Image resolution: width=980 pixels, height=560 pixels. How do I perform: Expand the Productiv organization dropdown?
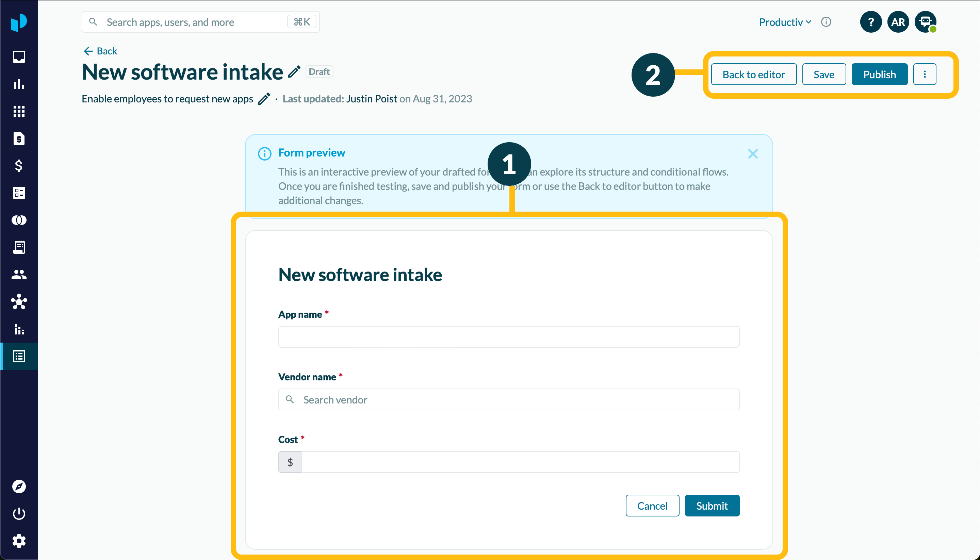tap(785, 22)
